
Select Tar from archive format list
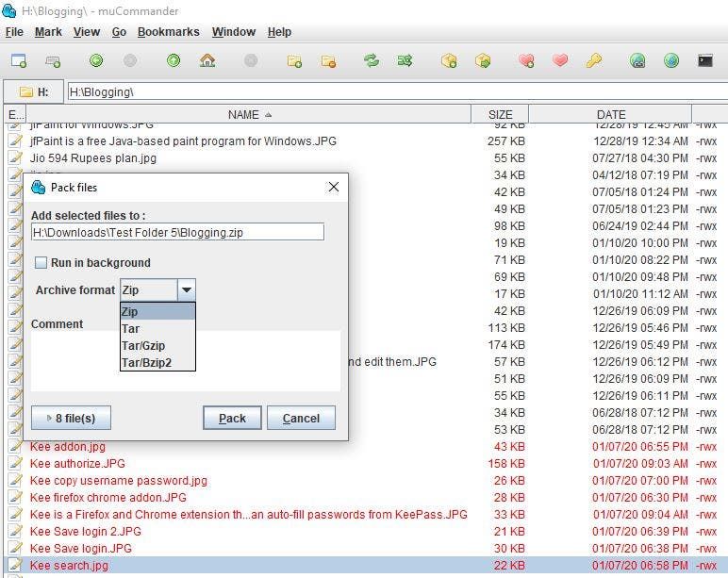157,329
